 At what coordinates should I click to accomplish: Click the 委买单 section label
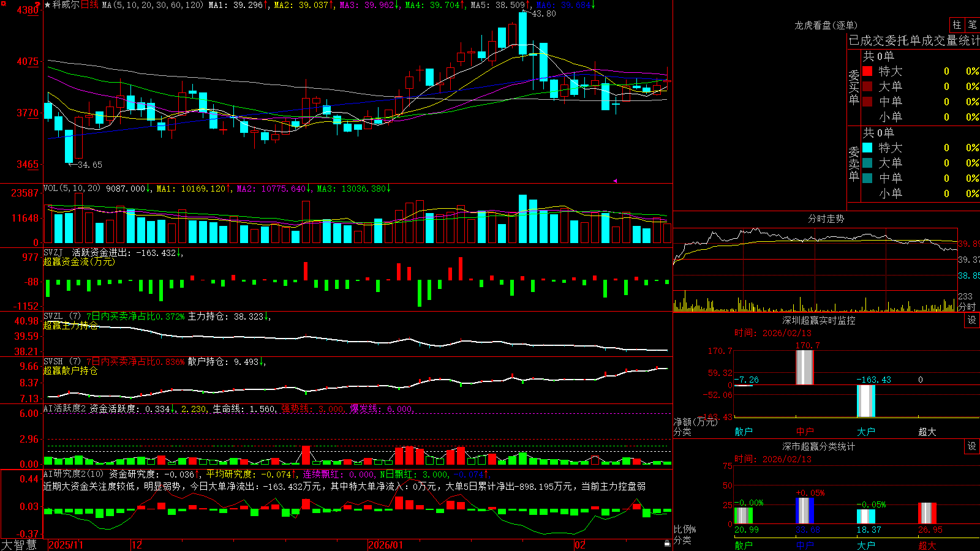[x=854, y=87]
